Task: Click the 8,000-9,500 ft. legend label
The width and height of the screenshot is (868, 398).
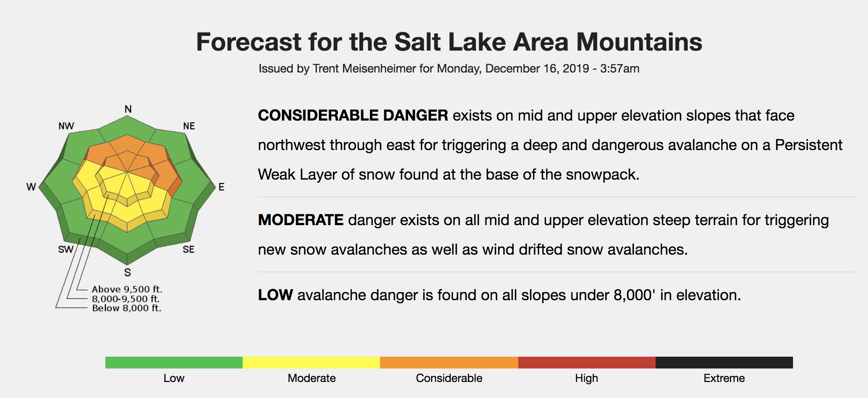Action: pyautogui.click(x=126, y=298)
